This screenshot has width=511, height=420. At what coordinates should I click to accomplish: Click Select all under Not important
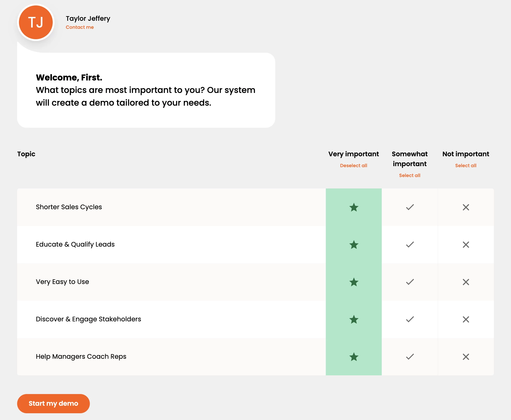pyautogui.click(x=466, y=166)
